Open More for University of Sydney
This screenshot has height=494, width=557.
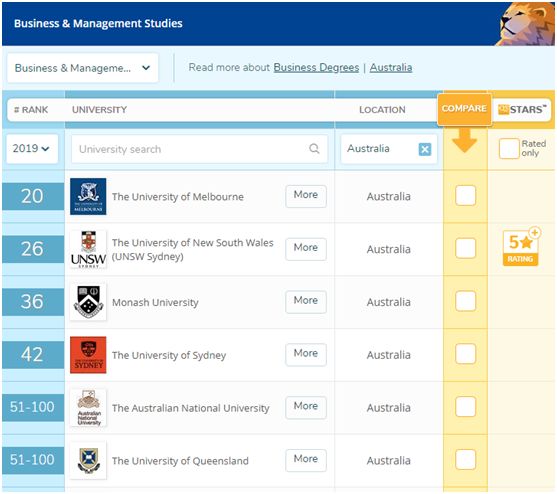pos(306,354)
